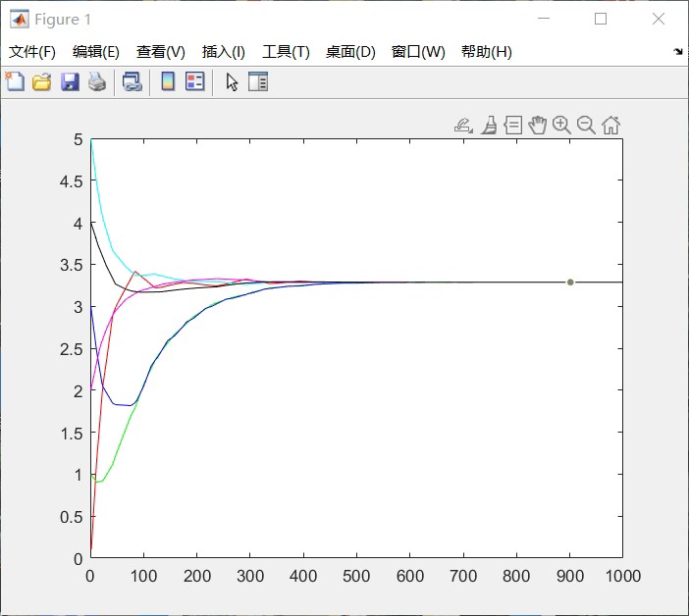
Task: Click the x-axis label 1000
Action: (x=623, y=576)
